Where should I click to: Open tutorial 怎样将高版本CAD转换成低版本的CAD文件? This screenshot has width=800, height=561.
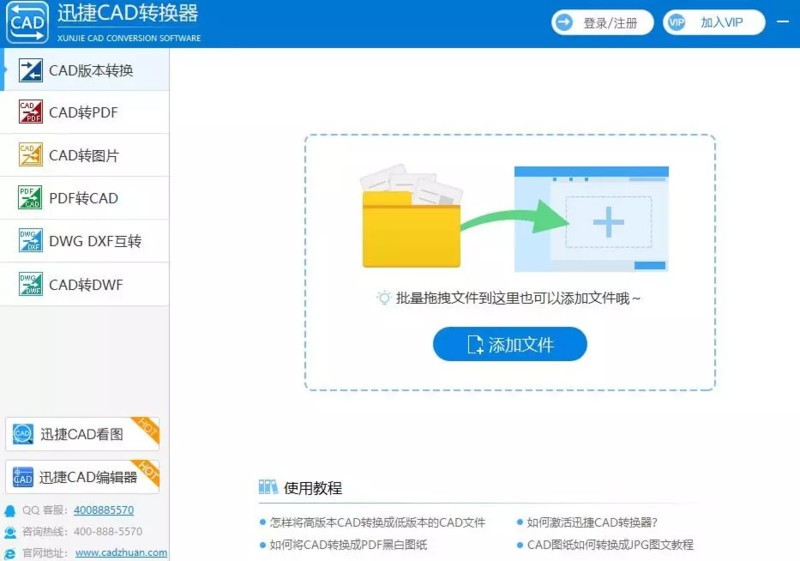pyautogui.click(x=377, y=522)
